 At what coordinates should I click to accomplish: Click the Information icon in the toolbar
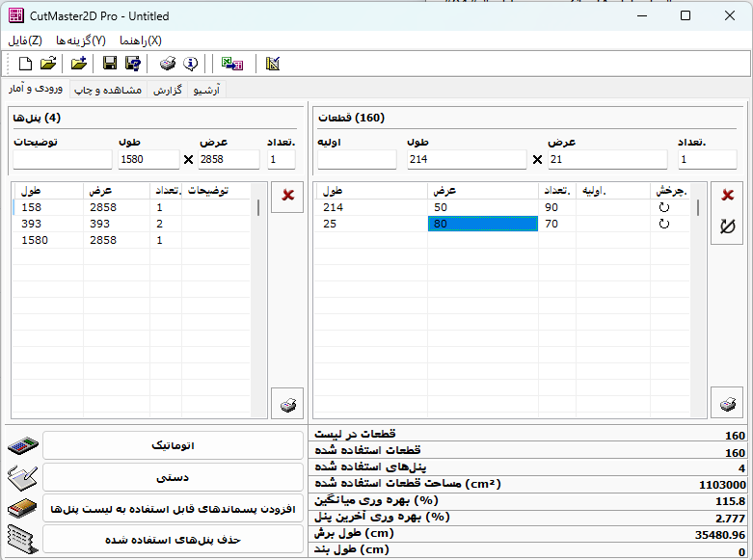[x=191, y=64]
